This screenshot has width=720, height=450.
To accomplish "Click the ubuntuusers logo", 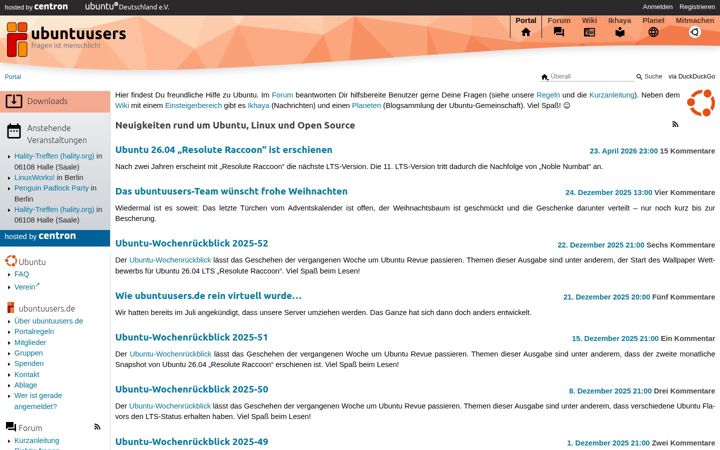I will click(x=67, y=39).
